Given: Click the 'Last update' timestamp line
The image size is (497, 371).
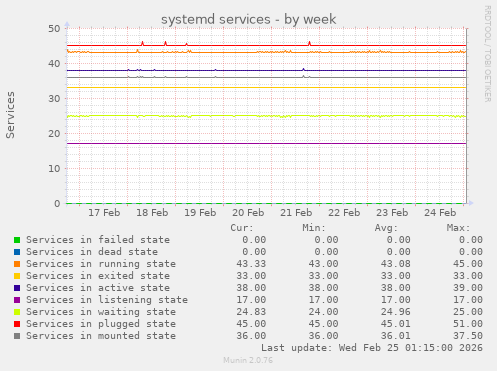Looking at the screenshot, I should point(372,348).
